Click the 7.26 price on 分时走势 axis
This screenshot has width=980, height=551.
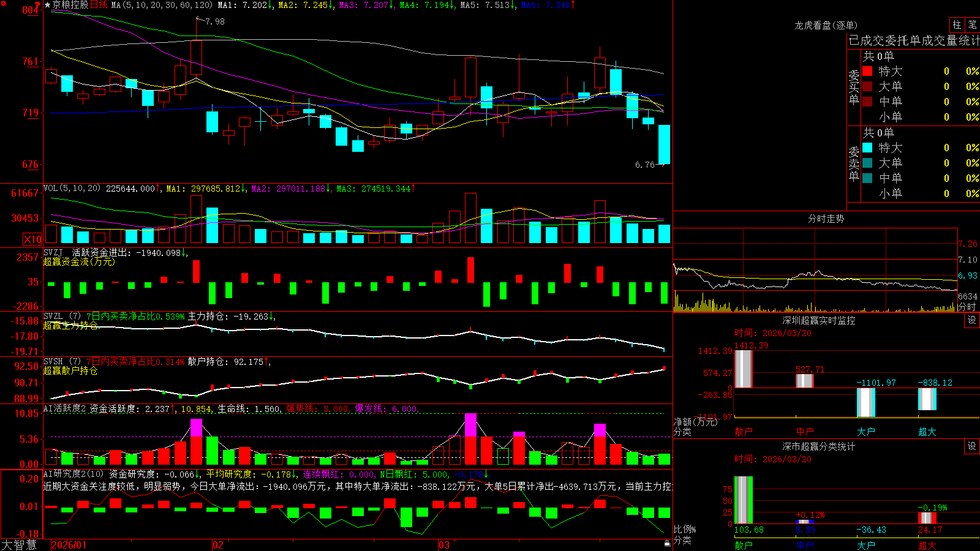968,244
